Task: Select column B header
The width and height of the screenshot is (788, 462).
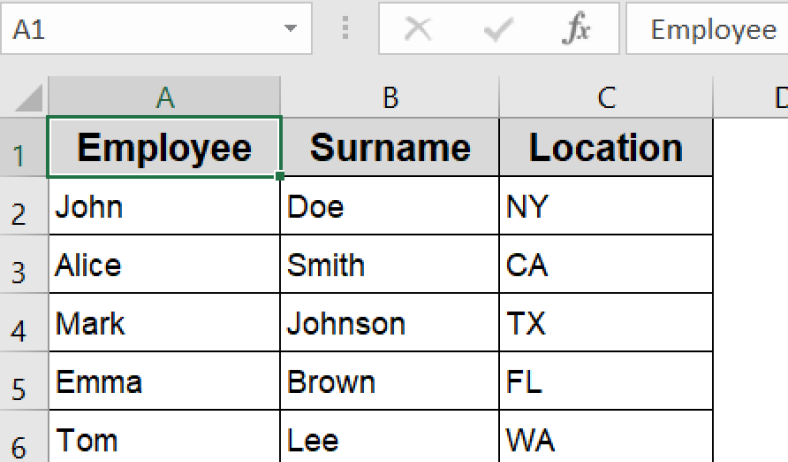Action: (390, 97)
